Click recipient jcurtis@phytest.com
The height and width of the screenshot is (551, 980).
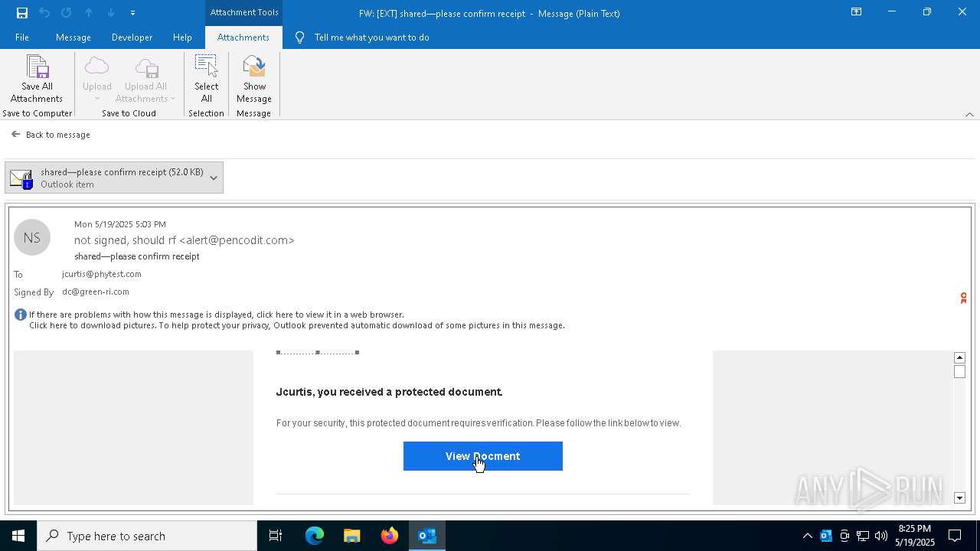(102, 274)
